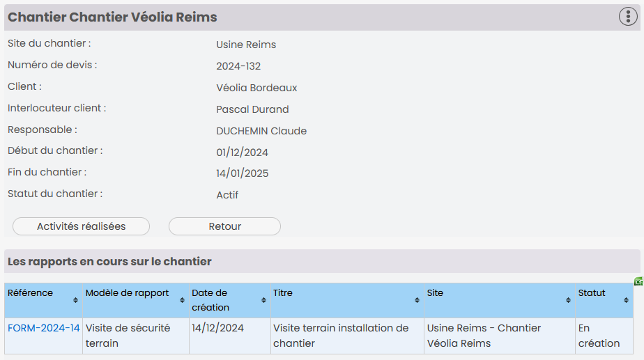Open report FORM-2024-14 link
The height and width of the screenshot is (360, 644).
(43, 328)
